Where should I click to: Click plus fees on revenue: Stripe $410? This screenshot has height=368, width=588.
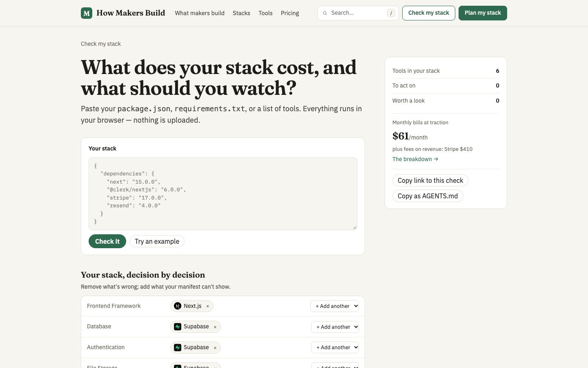[x=432, y=149]
